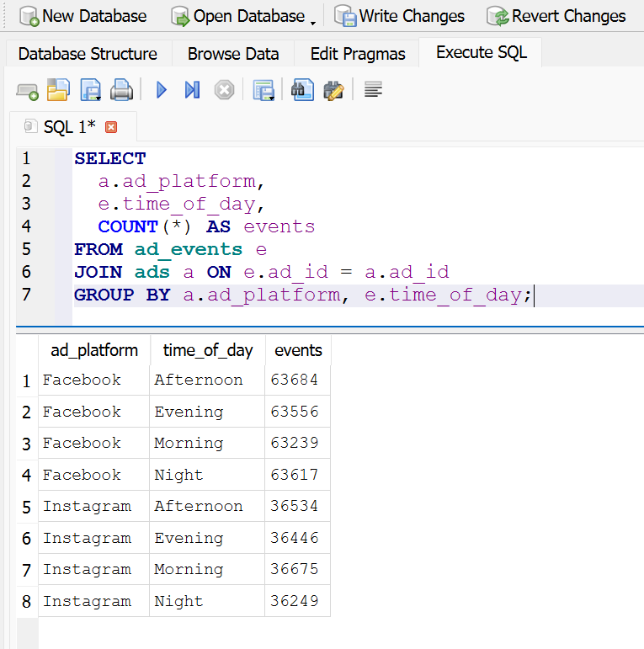Click the New Database button
The image size is (644, 649).
click(x=83, y=16)
